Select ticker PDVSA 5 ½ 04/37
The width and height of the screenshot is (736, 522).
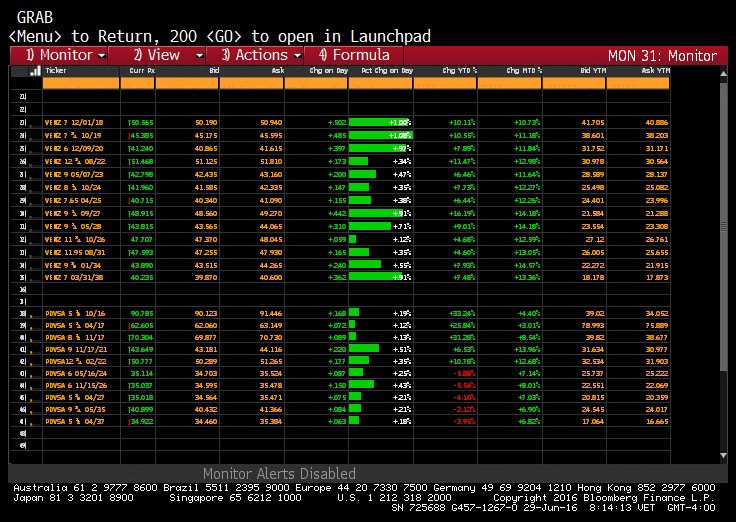[x=75, y=422]
